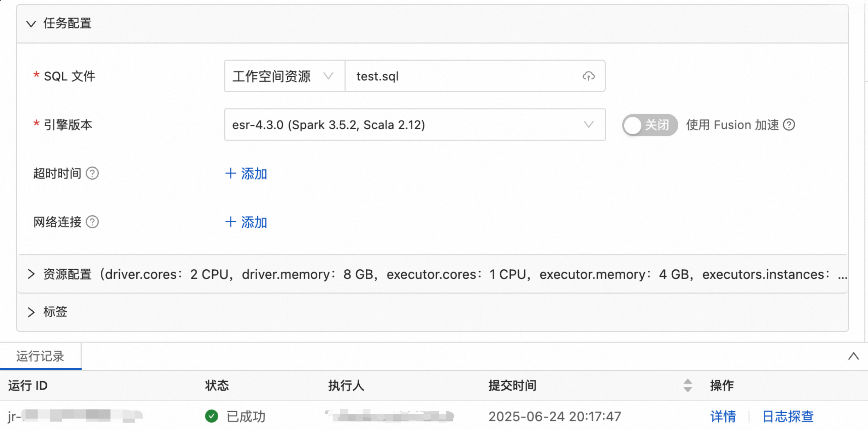
Task: Click the upload icon beside test.sql
Action: coord(588,77)
